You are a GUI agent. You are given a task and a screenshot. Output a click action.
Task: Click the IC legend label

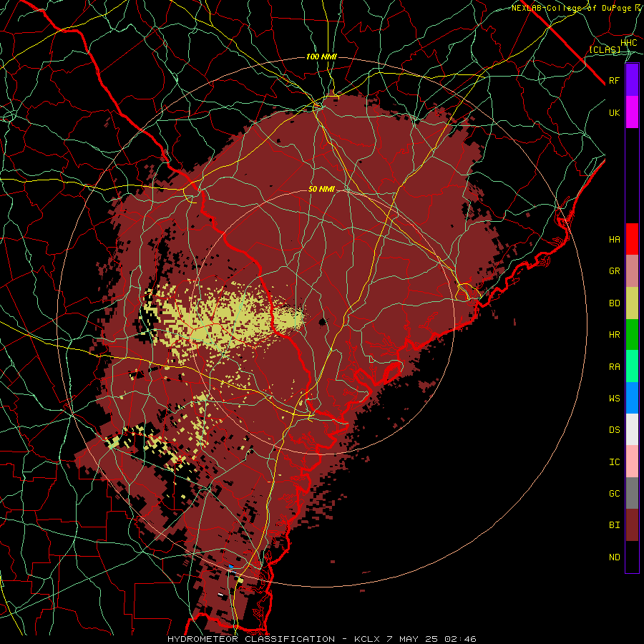coord(615,462)
